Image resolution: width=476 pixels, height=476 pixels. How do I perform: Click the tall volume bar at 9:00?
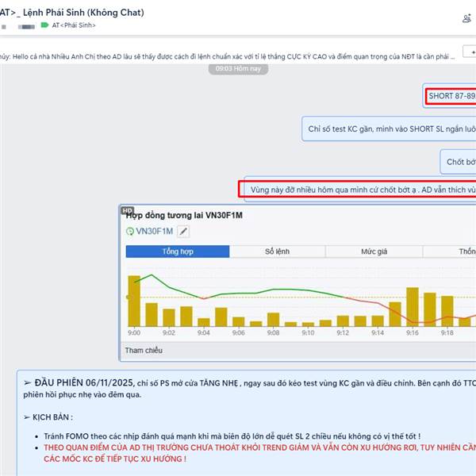[134, 301]
